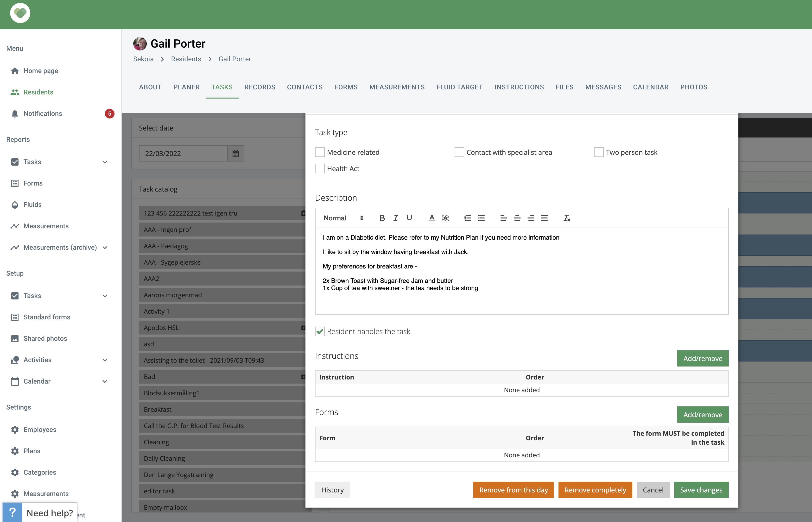Screen dimensions: 812x522
Task: Click the Employees gear icon
Action: (x=15, y=430)
